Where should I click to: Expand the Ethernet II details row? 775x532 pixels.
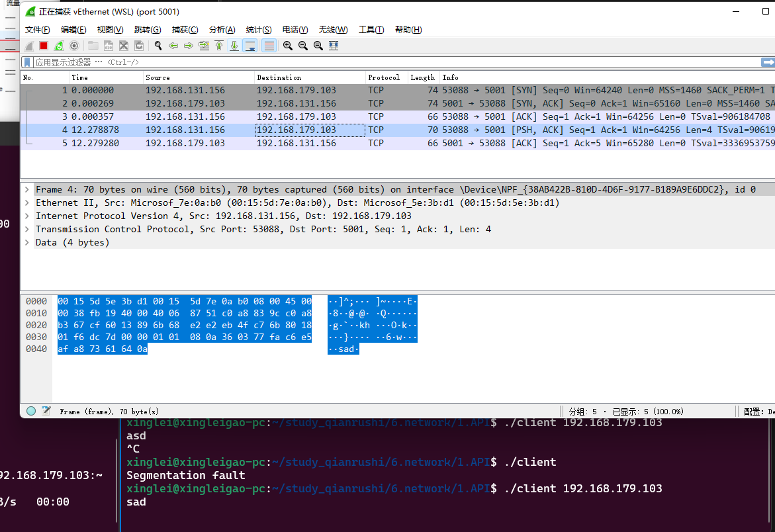pyautogui.click(x=27, y=202)
